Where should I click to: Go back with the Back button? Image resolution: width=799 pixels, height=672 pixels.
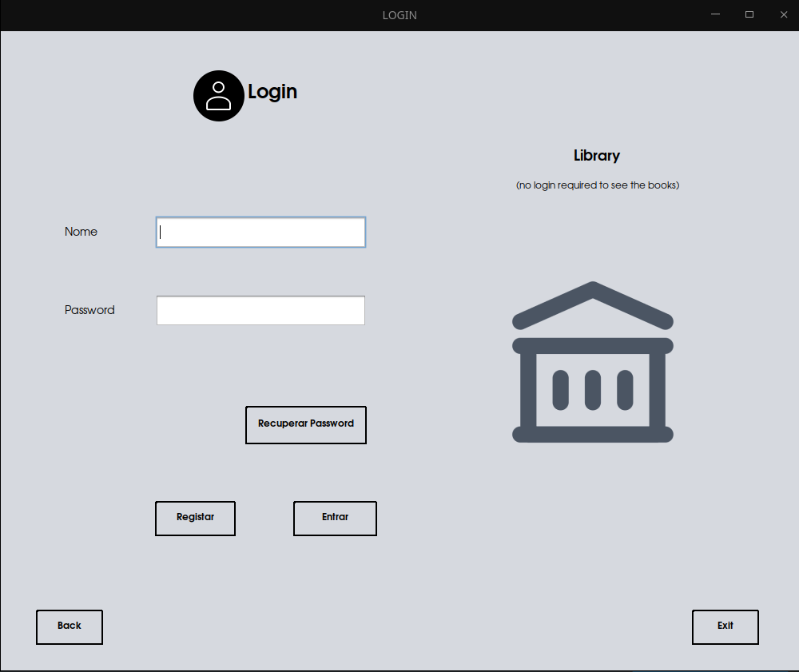click(70, 626)
